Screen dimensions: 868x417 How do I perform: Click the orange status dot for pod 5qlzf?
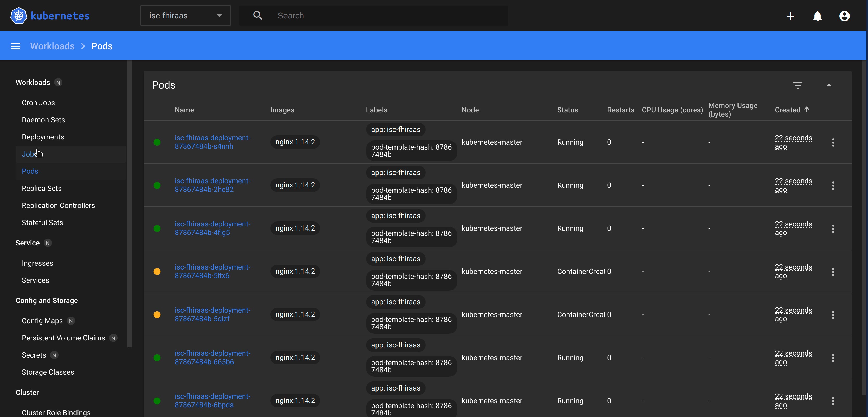click(157, 315)
